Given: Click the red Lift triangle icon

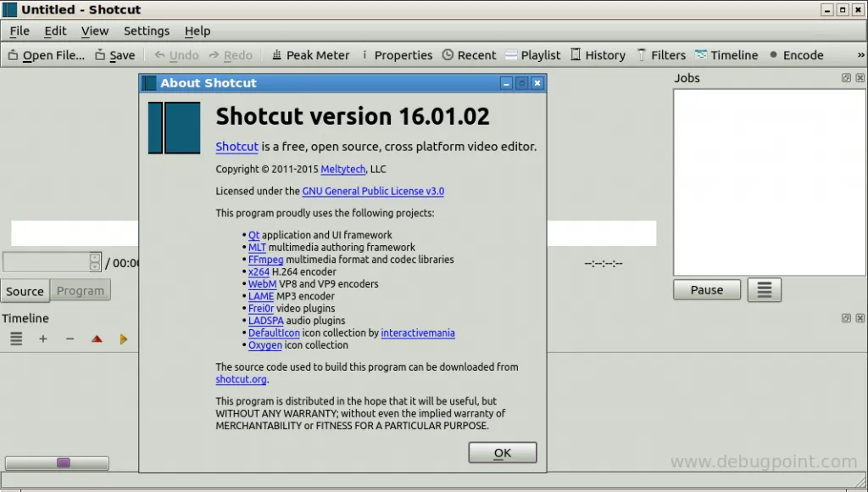Looking at the screenshot, I should click(x=97, y=338).
